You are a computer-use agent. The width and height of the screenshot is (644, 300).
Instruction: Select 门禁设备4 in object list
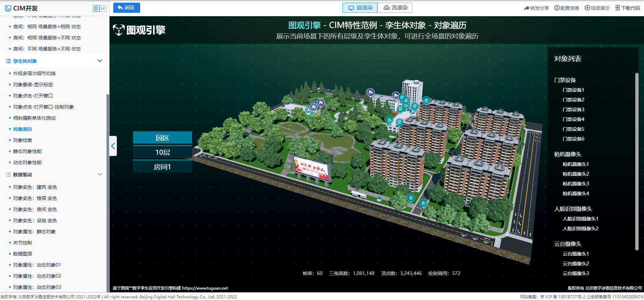coord(573,119)
